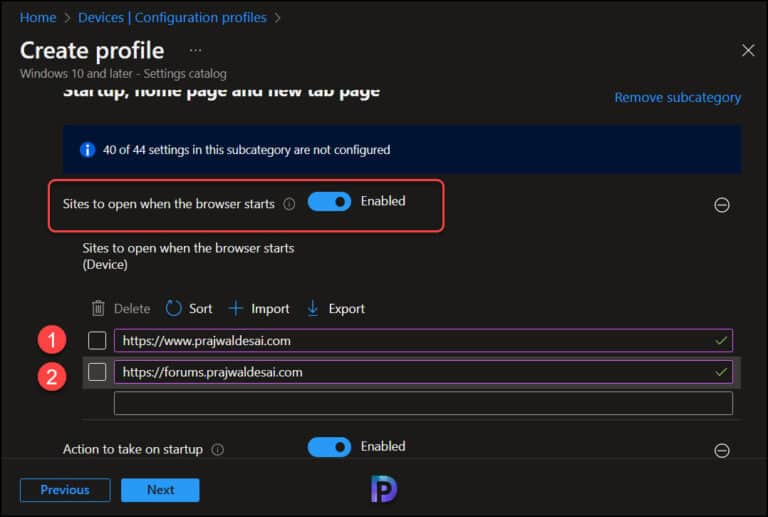
Task: Click the Export download arrow icon
Action: click(x=312, y=308)
